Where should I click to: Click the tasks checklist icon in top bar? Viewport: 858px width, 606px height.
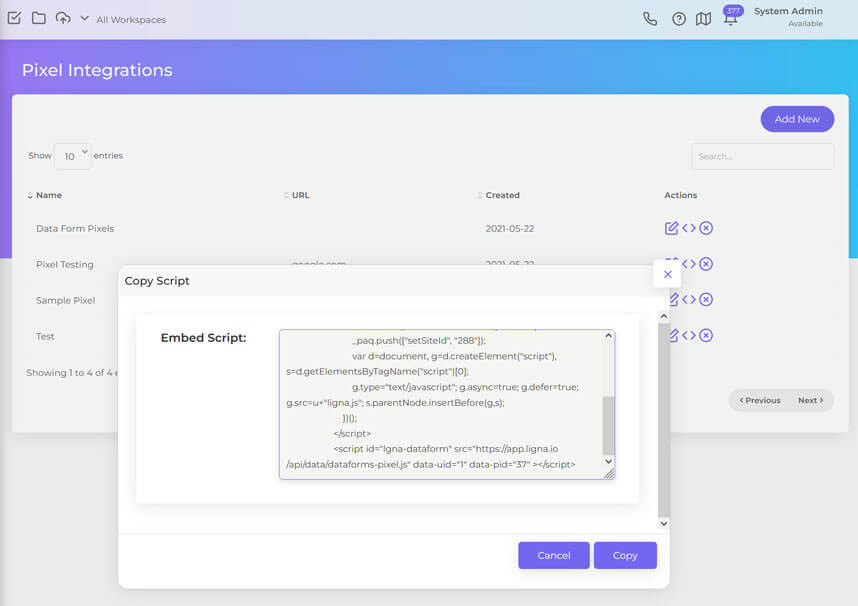click(14, 18)
